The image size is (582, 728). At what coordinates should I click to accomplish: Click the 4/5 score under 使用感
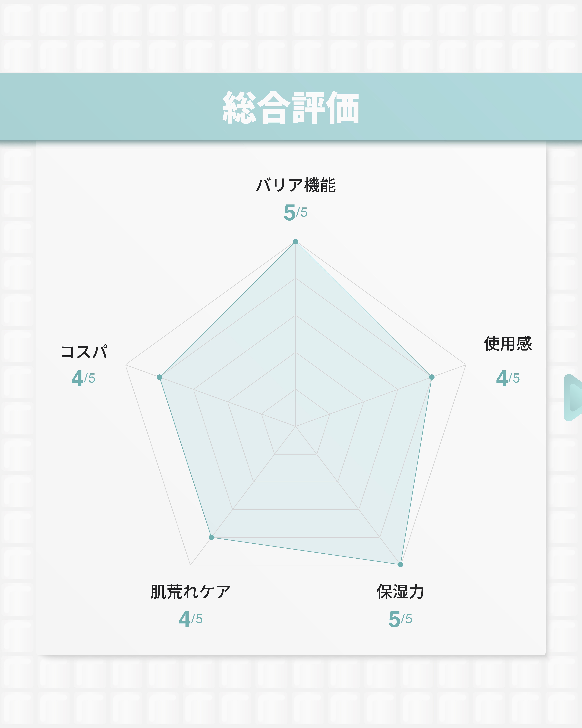pos(508,379)
